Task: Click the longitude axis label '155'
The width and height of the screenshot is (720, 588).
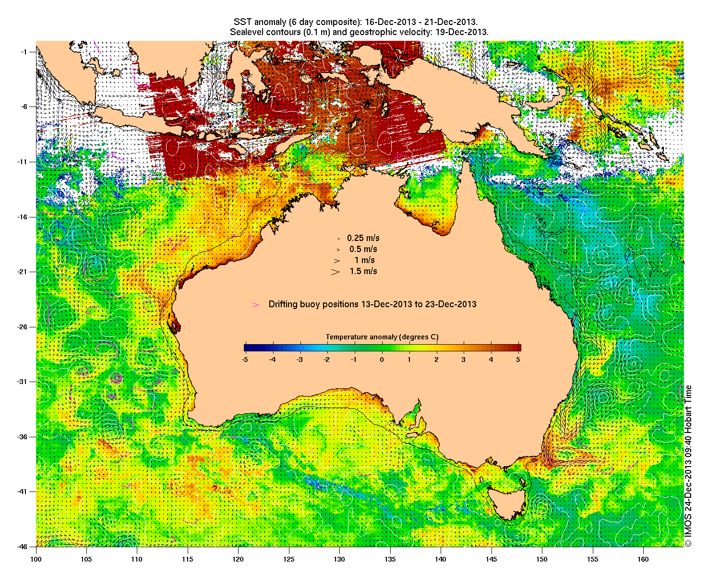Action: pyautogui.click(x=593, y=559)
